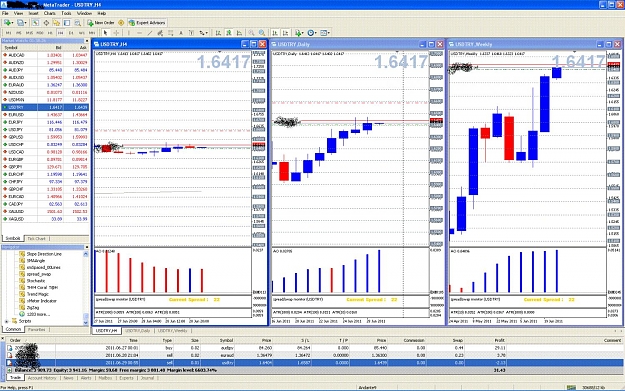
Task: Select the horizontal line drawing tool
Action: [x=140, y=33]
